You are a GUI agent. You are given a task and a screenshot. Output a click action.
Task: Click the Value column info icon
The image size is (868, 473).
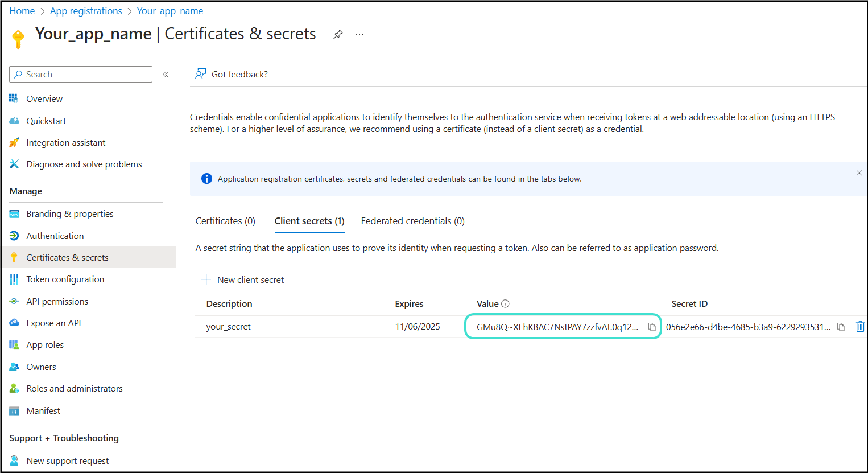tap(505, 303)
